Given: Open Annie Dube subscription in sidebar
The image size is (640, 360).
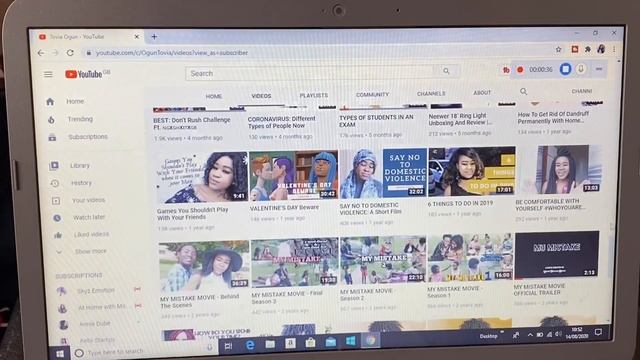Looking at the screenshot, I should coord(95,324).
